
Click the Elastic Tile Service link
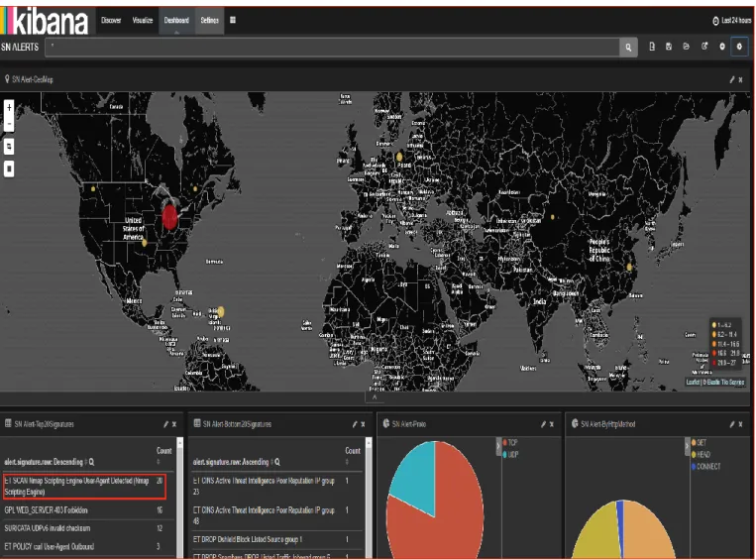[725, 382]
